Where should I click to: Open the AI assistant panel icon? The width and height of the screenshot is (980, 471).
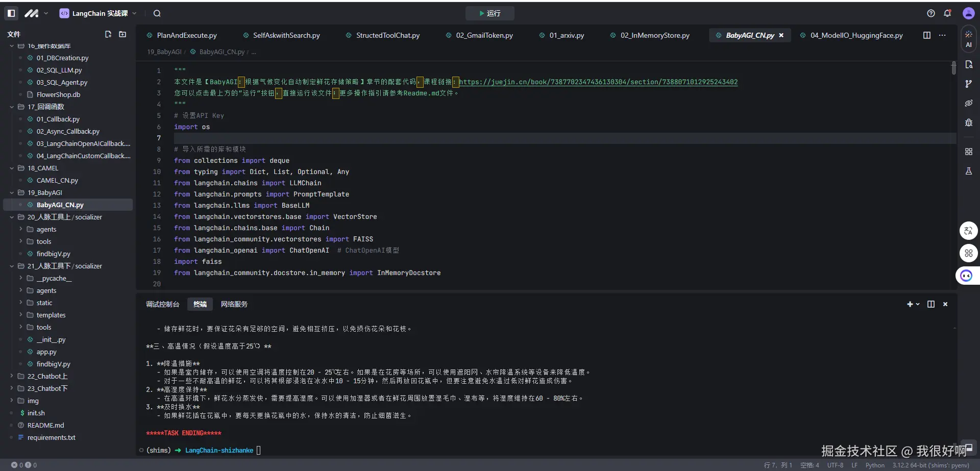[x=968, y=39]
